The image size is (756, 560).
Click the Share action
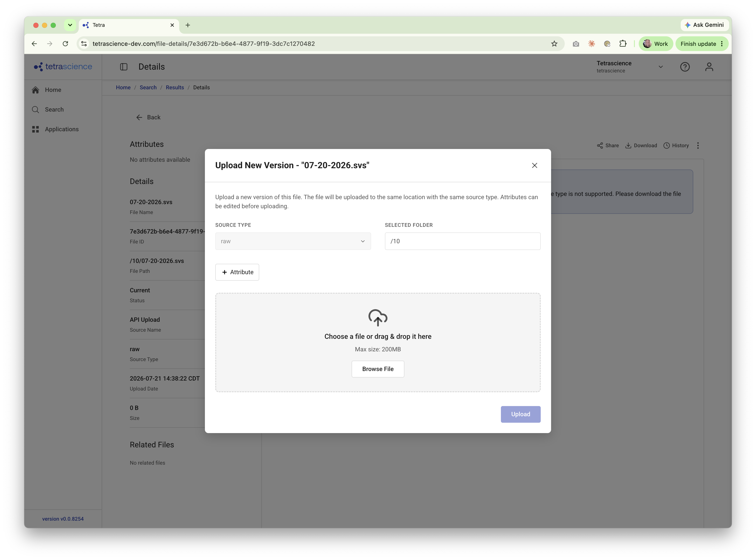[607, 146]
